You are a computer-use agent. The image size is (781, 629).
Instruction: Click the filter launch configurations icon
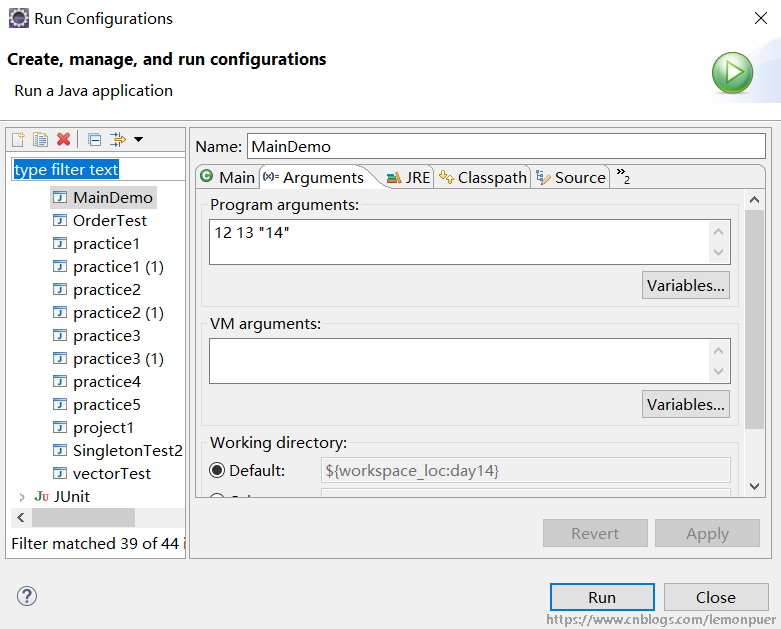tap(118, 139)
